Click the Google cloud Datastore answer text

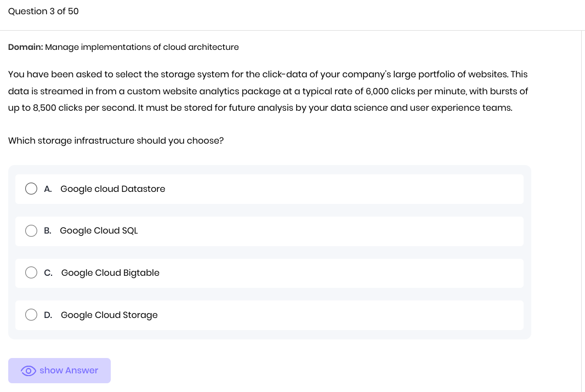(x=112, y=189)
